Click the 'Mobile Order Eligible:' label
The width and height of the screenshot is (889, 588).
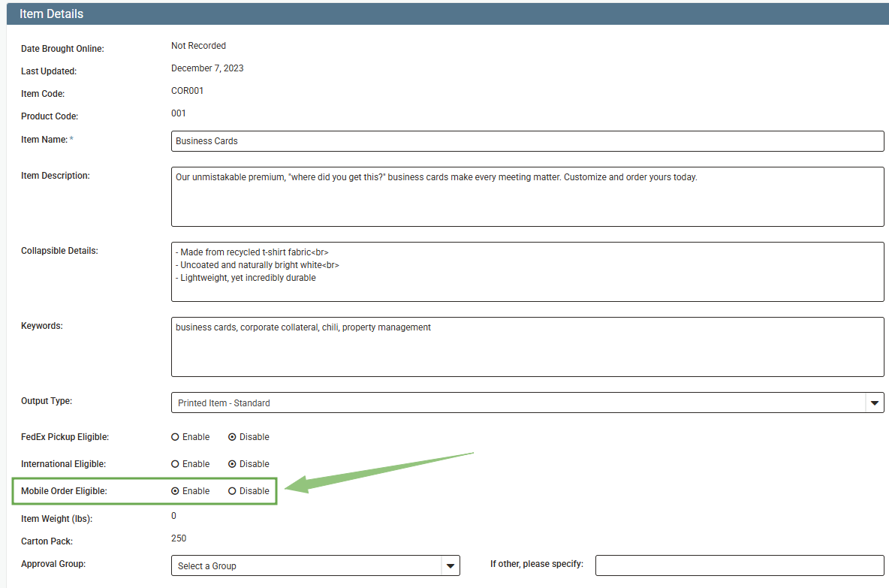pyautogui.click(x=64, y=491)
